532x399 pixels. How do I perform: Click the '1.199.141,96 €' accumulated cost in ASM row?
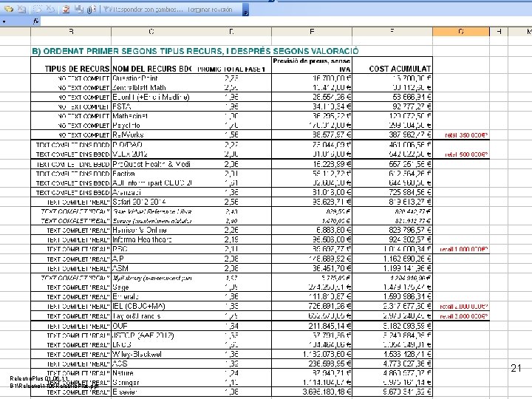(x=392, y=268)
